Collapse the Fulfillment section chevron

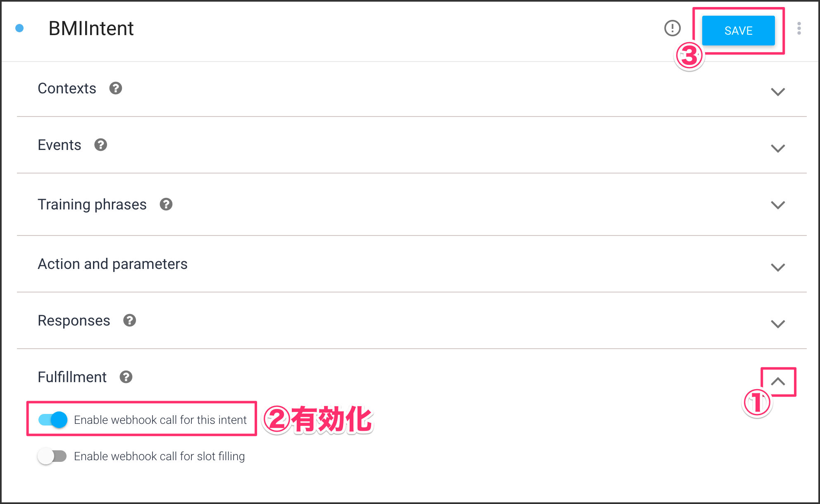[x=778, y=381]
